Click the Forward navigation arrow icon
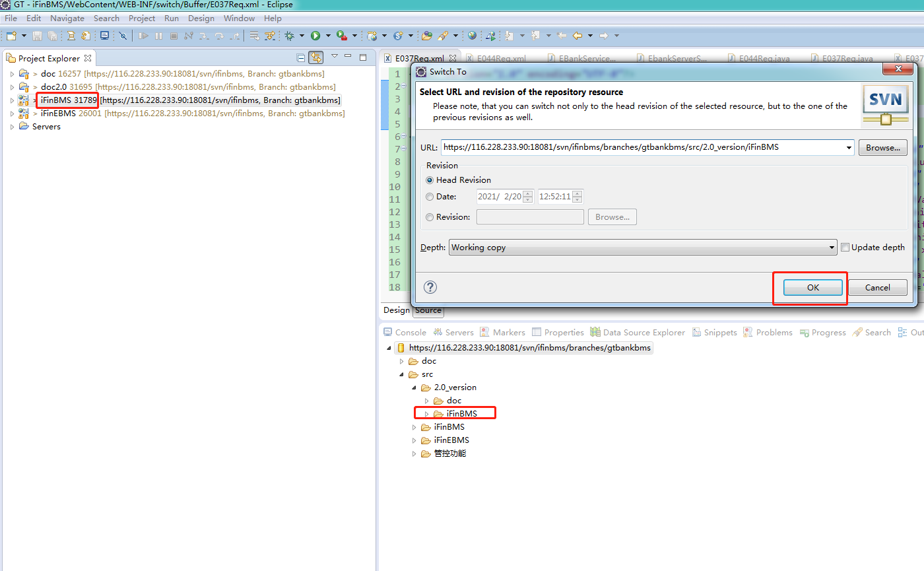924x571 pixels. tap(604, 36)
